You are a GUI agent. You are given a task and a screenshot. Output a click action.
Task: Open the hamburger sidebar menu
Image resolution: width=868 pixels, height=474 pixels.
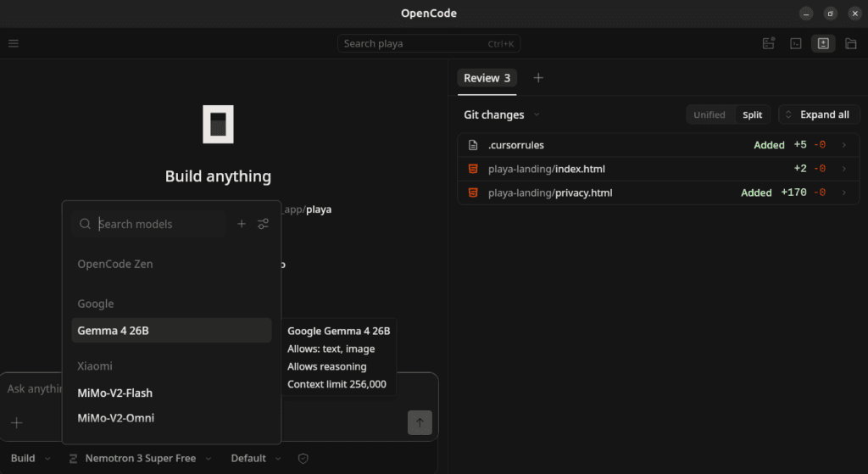[x=14, y=43]
